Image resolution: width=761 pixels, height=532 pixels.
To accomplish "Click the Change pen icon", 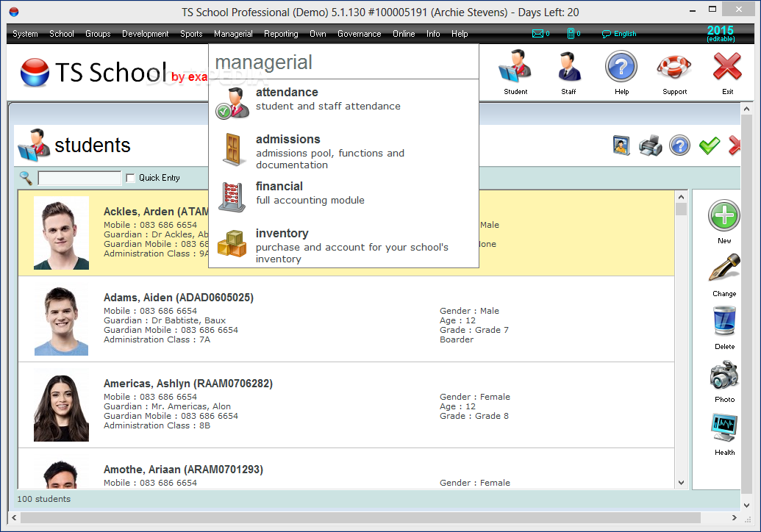I will [x=724, y=268].
